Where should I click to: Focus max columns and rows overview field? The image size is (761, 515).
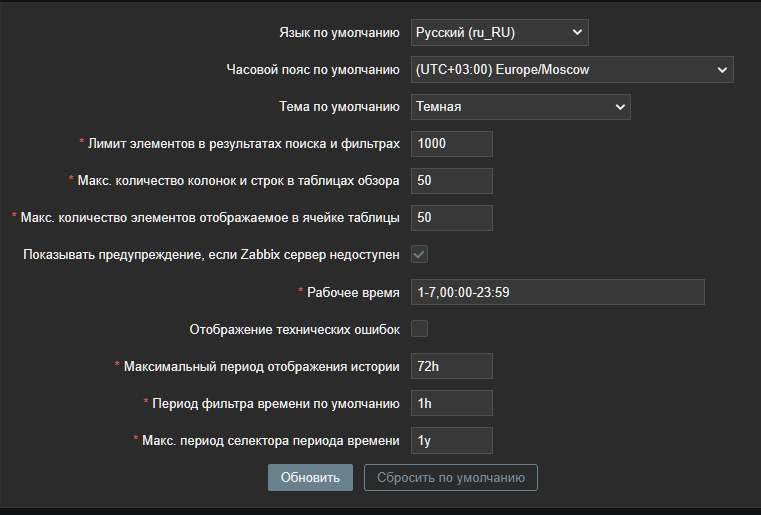click(452, 181)
